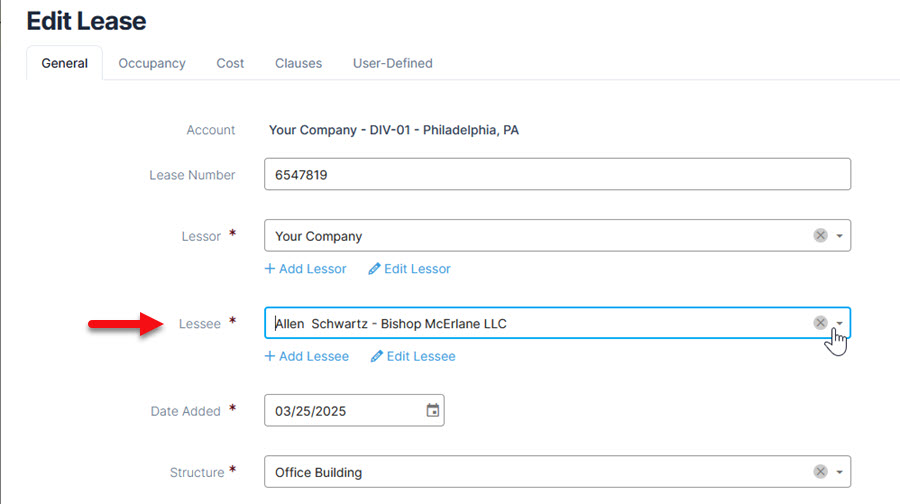Select the General tab
Image resolution: width=900 pixels, height=504 pixels.
coord(64,63)
